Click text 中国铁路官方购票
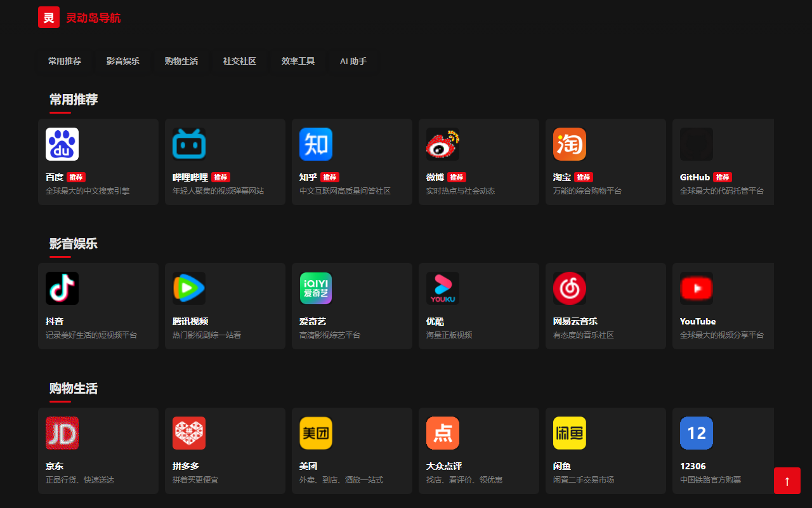 click(x=710, y=480)
